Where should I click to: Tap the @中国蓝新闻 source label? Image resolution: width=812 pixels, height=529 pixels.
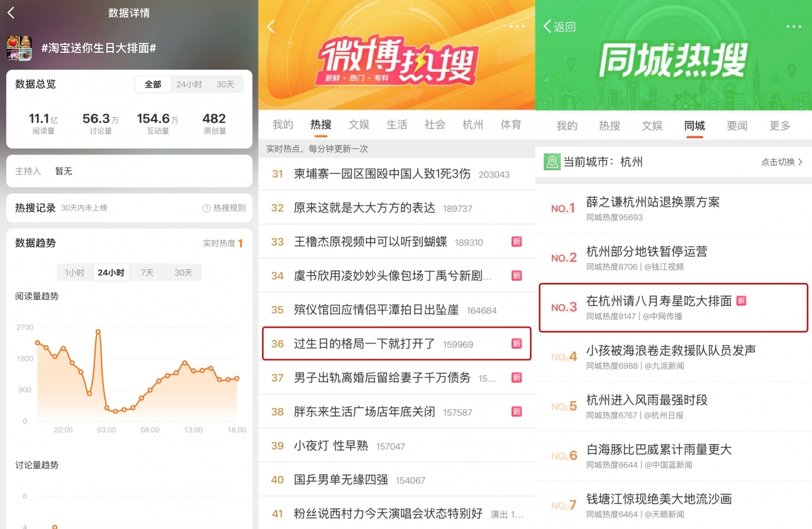[668, 465]
